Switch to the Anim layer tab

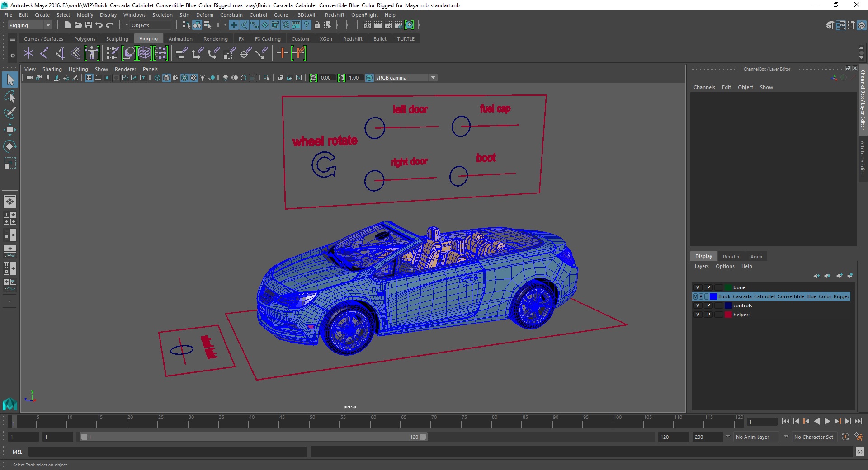click(x=756, y=257)
